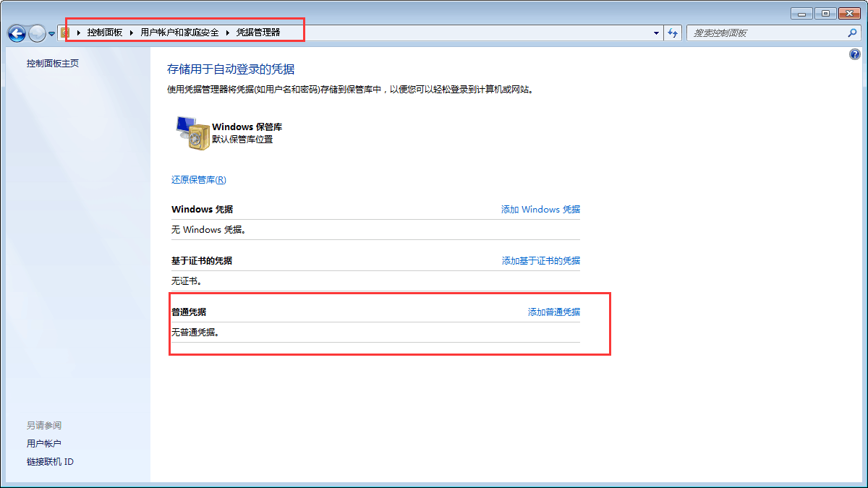Click inside the 搜索控制面板 search field
868x488 pixels.
(759, 33)
